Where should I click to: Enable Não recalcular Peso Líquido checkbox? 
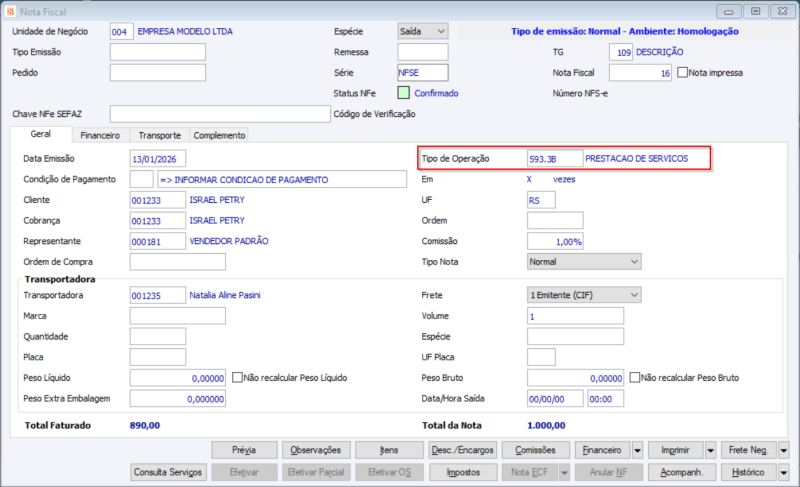tap(237, 377)
